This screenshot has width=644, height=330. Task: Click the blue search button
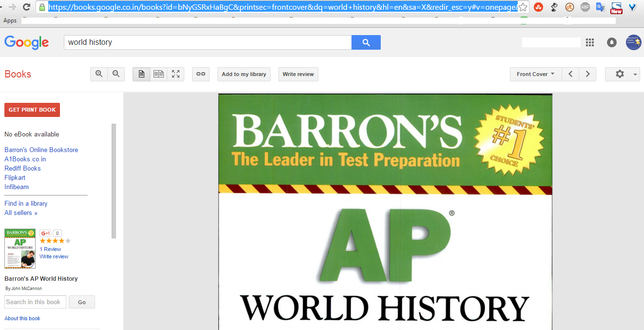pyautogui.click(x=366, y=42)
